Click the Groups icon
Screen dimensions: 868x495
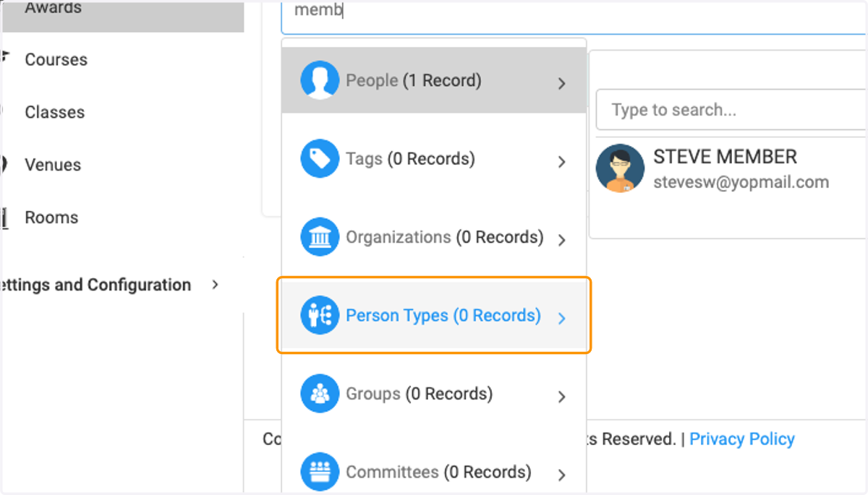pyautogui.click(x=320, y=394)
